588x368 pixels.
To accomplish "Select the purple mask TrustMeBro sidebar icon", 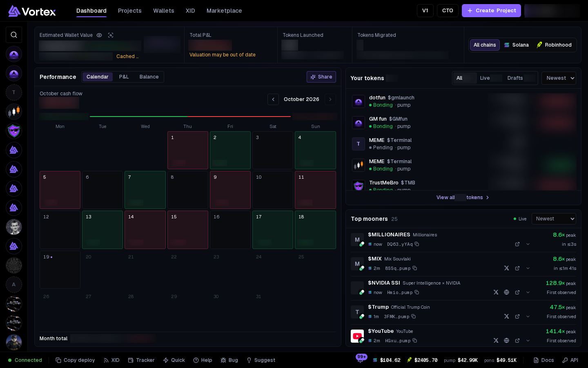I will tap(14, 131).
